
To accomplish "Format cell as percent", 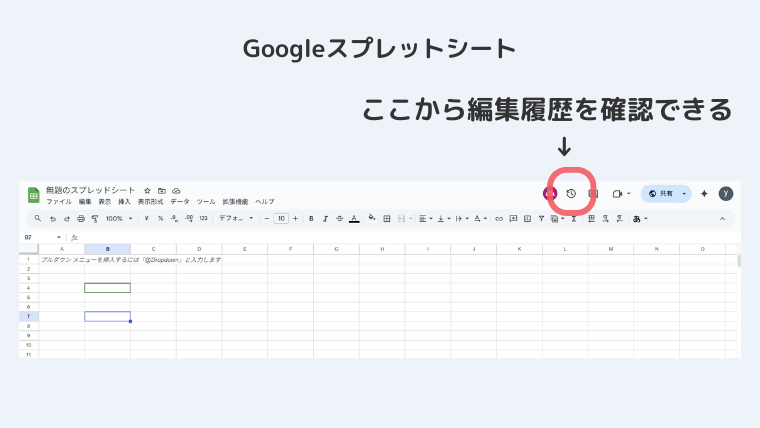I will 160,219.
